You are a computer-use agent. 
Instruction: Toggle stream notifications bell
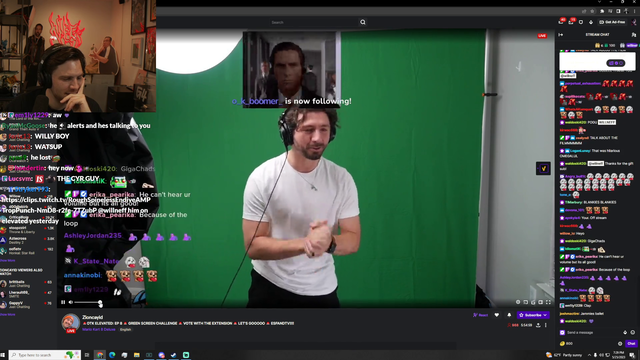(x=509, y=315)
